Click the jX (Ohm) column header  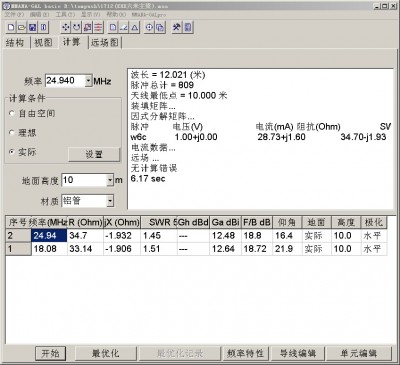tap(122, 222)
